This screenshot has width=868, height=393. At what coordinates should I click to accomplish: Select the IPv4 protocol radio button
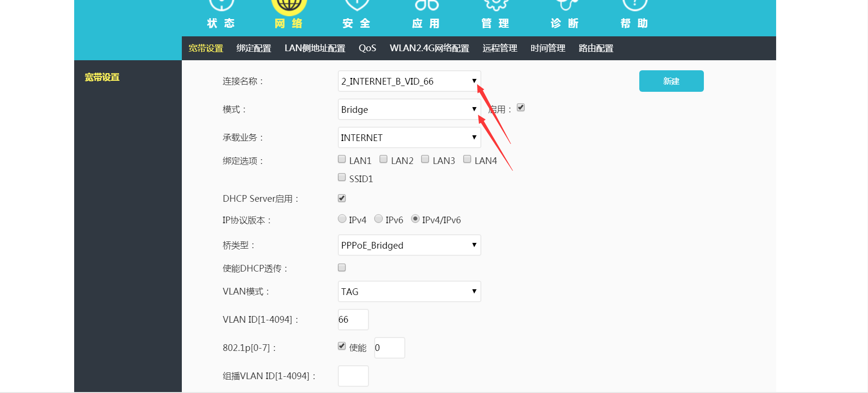(x=342, y=219)
